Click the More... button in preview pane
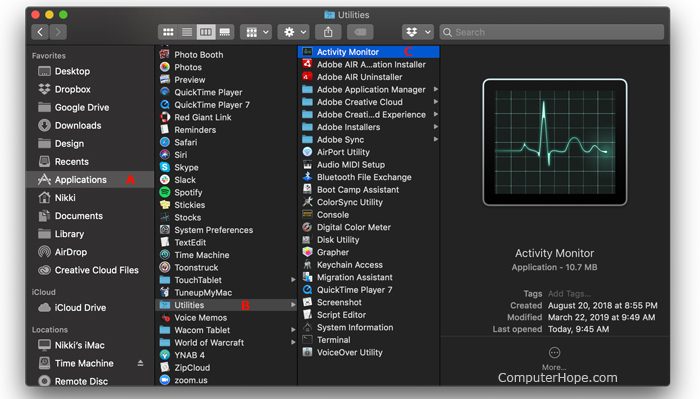Image resolution: width=700 pixels, height=399 pixels. [554, 358]
